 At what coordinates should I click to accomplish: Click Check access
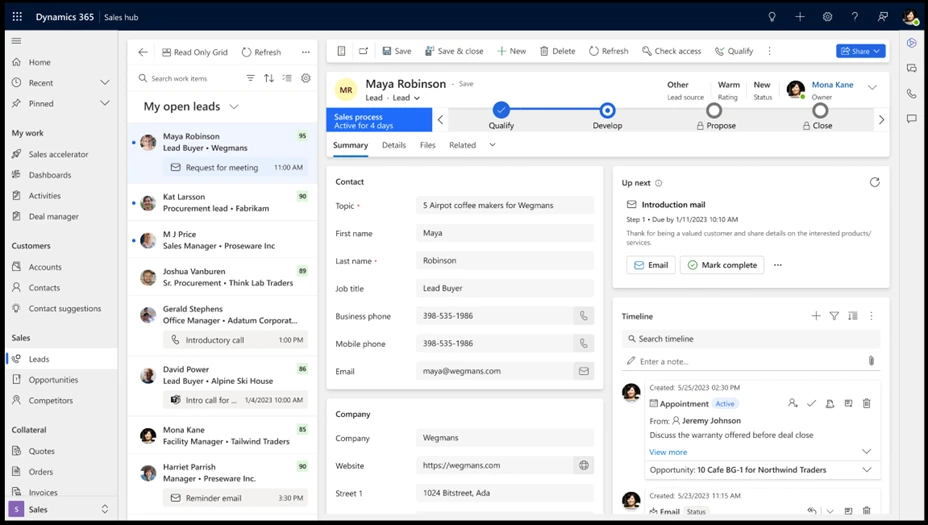pyautogui.click(x=672, y=51)
